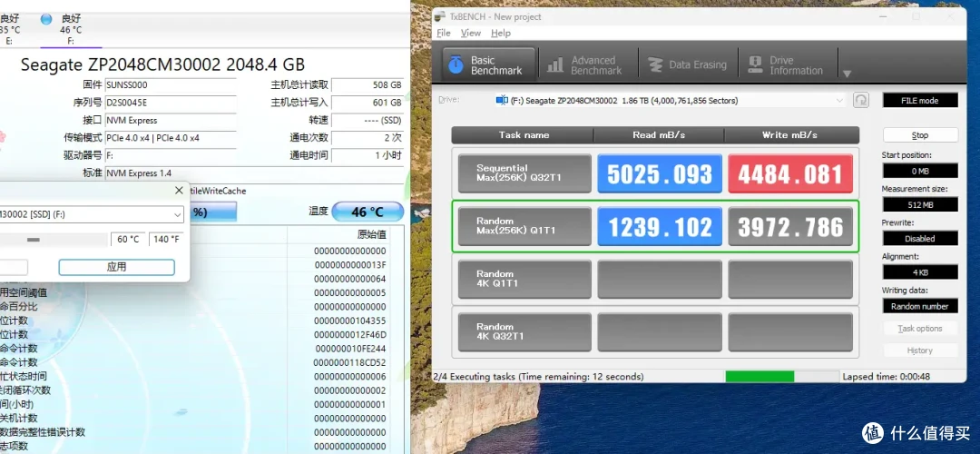Open the File menu in TxBENCH
Screen dimensions: 980x454
pos(444,34)
